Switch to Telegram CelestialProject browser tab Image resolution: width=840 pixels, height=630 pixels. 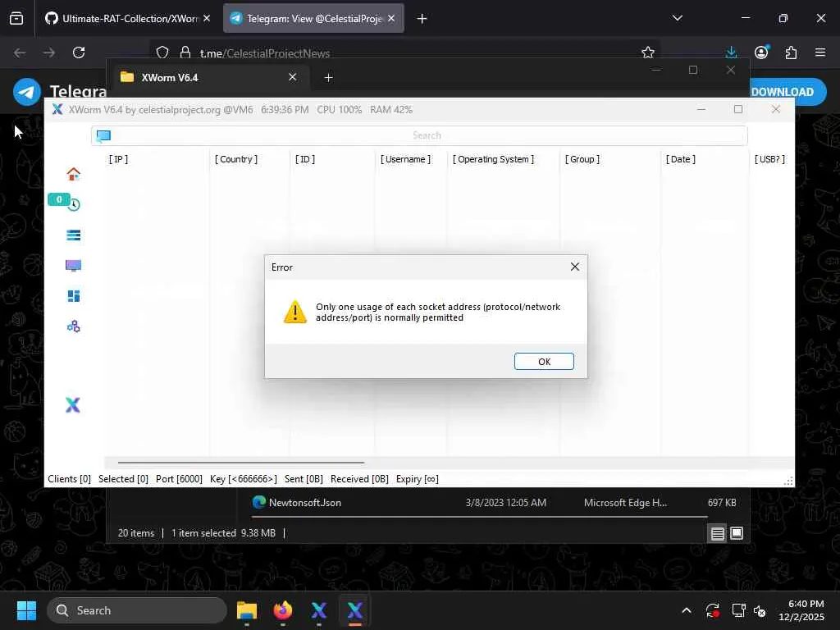point(313,19)
